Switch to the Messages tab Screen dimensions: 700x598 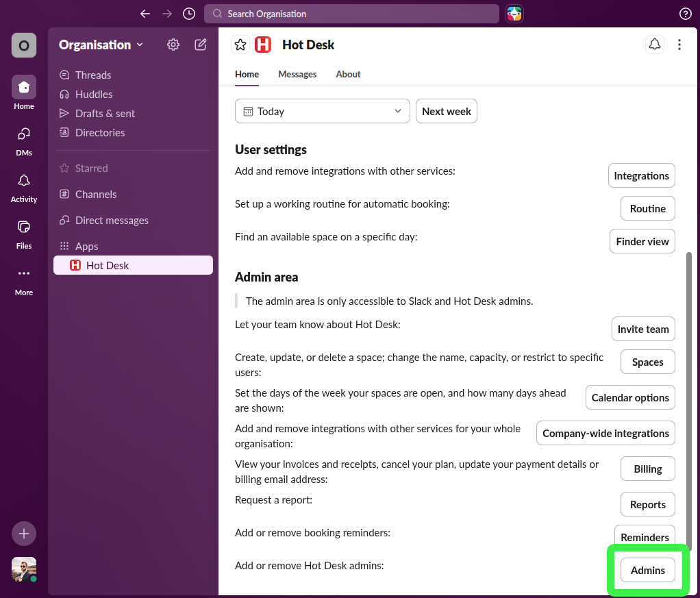click(297, 74)
